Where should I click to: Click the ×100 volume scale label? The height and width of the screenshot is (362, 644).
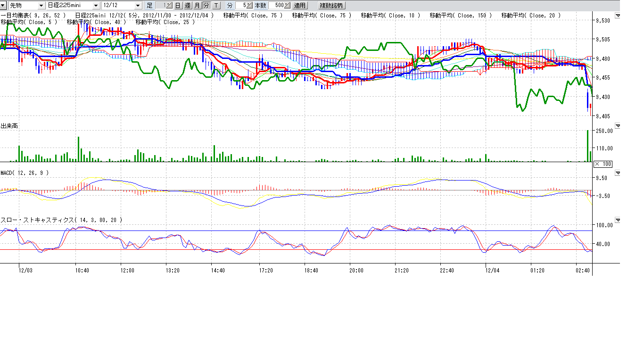[603, 164]
